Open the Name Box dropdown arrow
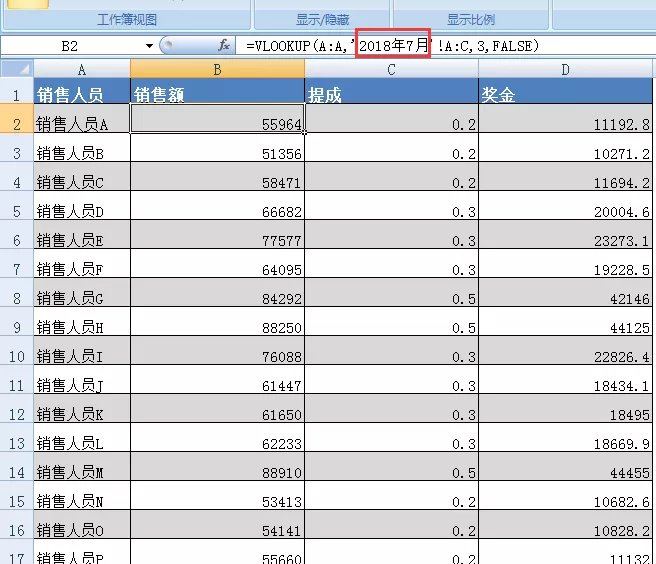 (149, 46)
